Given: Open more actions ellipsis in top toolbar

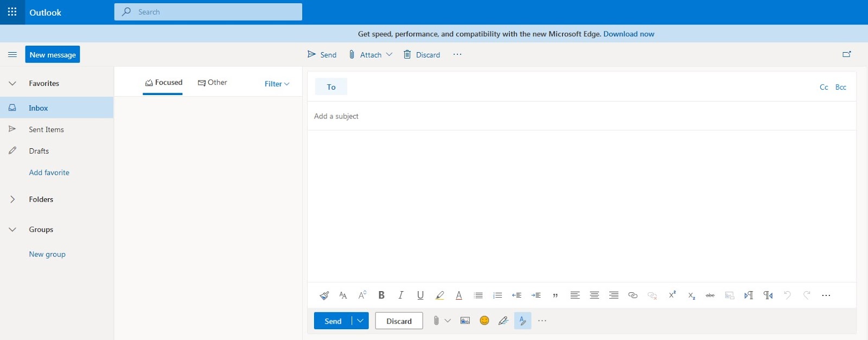Looking at the screenshot, I should coord(457,54).
